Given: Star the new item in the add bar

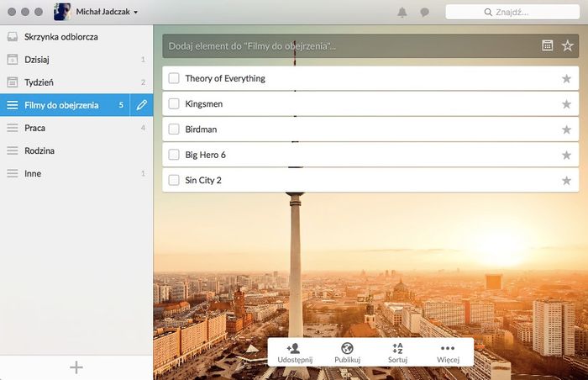Looking at the screenshot, I should (568, 45).
